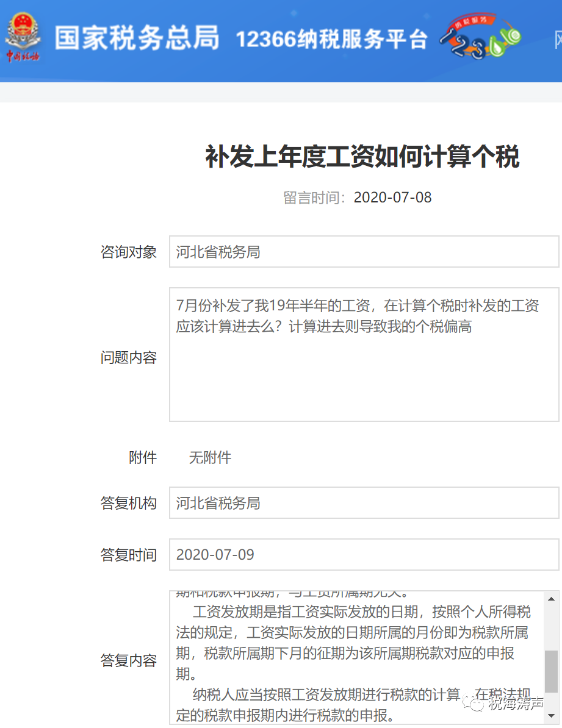Click the 12366纳税服务平台 header text
The image size is (562, 728).
tap(331, 39)
